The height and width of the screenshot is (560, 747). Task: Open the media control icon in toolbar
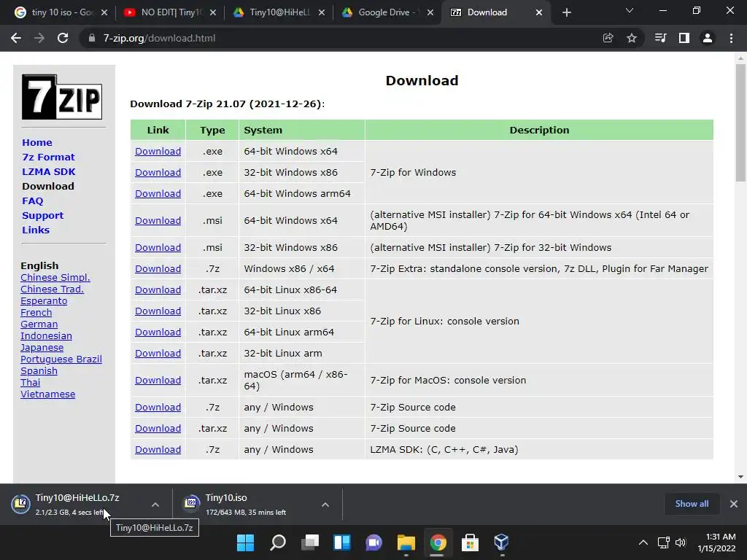[x=660, y=38]
